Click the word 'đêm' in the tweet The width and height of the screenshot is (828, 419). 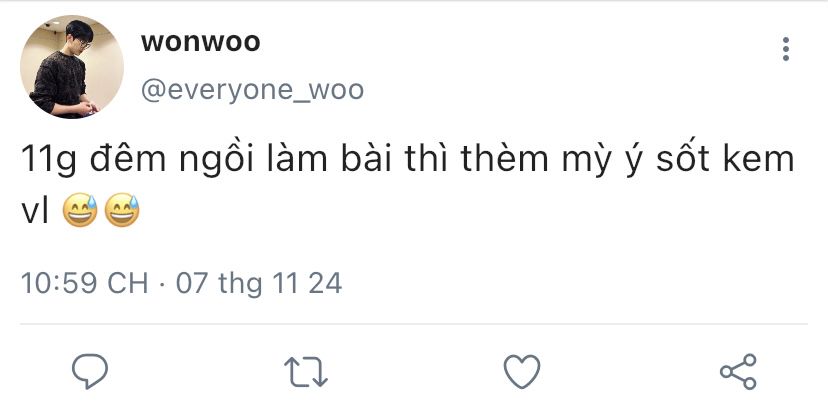point(128,159)
